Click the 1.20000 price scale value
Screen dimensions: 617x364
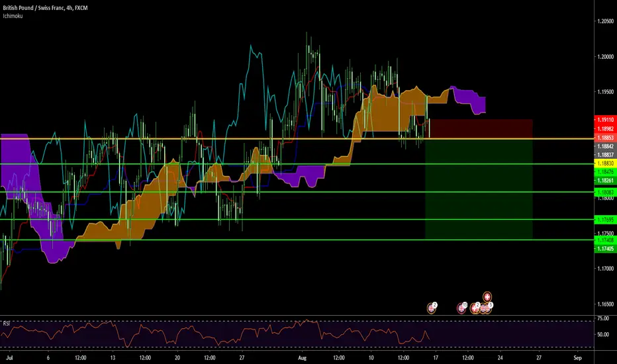[x=605, y=57]
